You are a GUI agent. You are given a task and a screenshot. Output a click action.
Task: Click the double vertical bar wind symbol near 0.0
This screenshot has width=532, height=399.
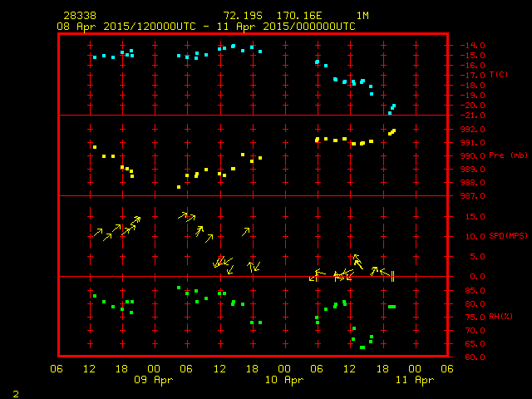pos(392,277)
